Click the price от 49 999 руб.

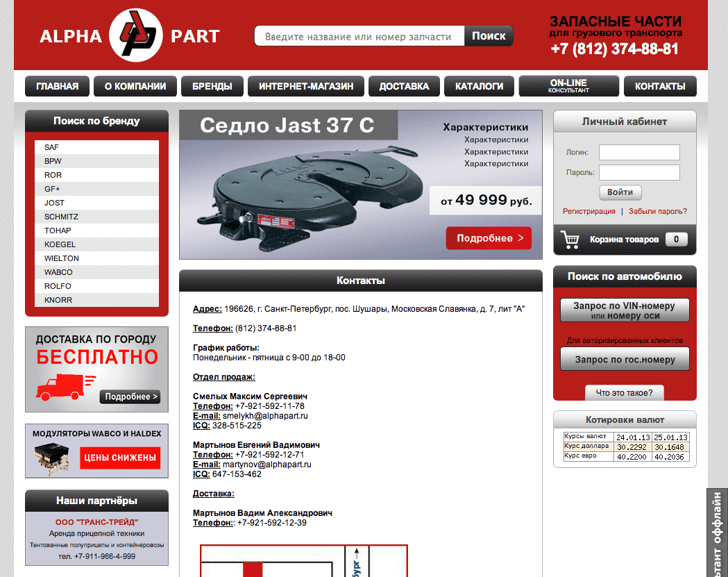[486, 200]
